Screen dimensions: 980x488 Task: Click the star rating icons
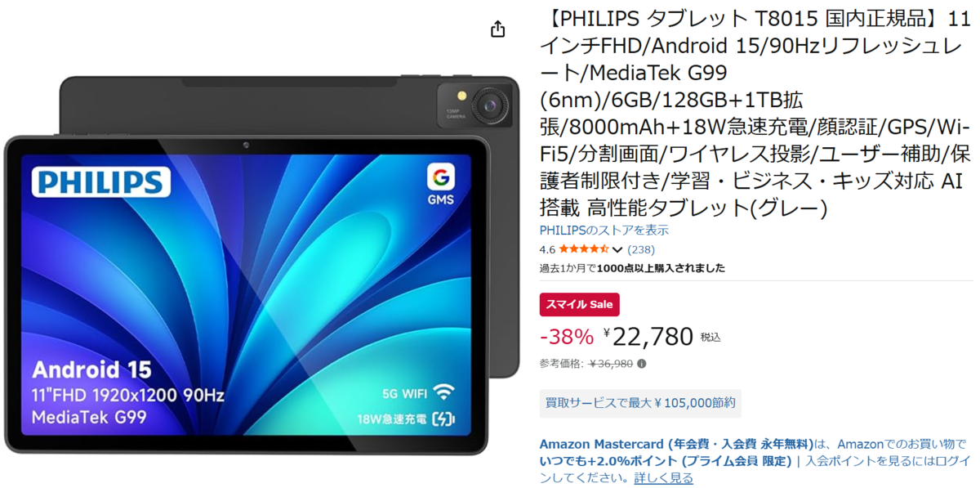(583, 249)
